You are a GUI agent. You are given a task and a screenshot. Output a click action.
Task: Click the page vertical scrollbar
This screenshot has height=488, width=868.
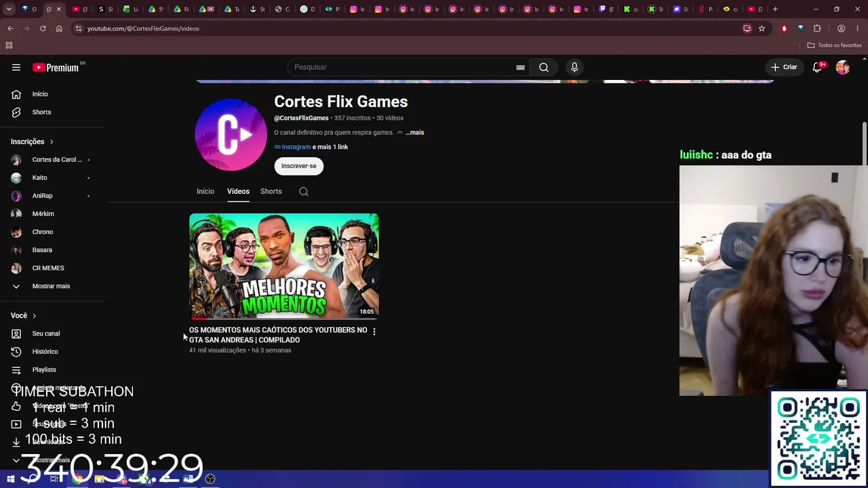click(x=865, y=143)
